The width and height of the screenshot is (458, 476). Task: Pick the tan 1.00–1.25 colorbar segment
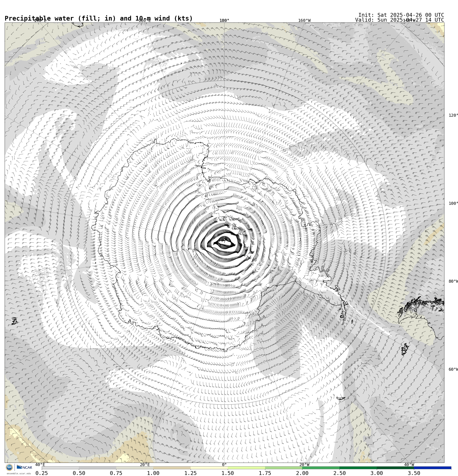pyautogui.click(x=172, y=468)
